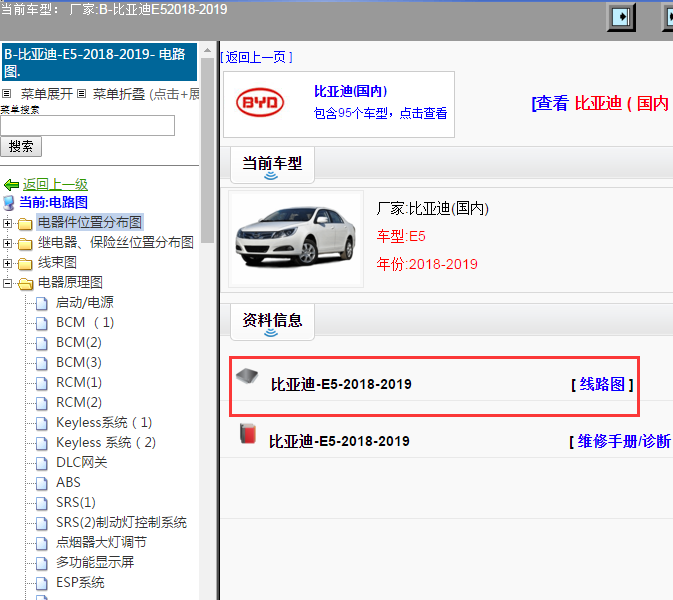Image resolution: width=673 pixels, height=600 pixels.
Task: Click the 返回上一页 link
Action: [256, 57]
